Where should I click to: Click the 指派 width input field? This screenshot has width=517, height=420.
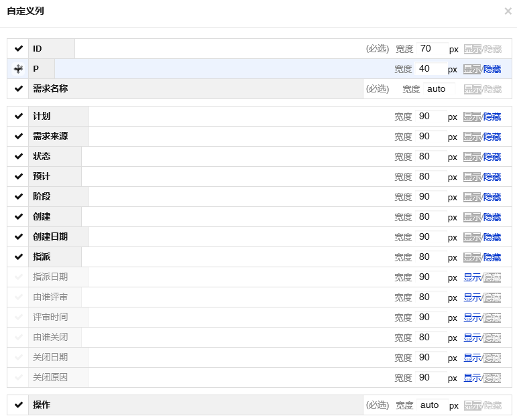(431, 257)
